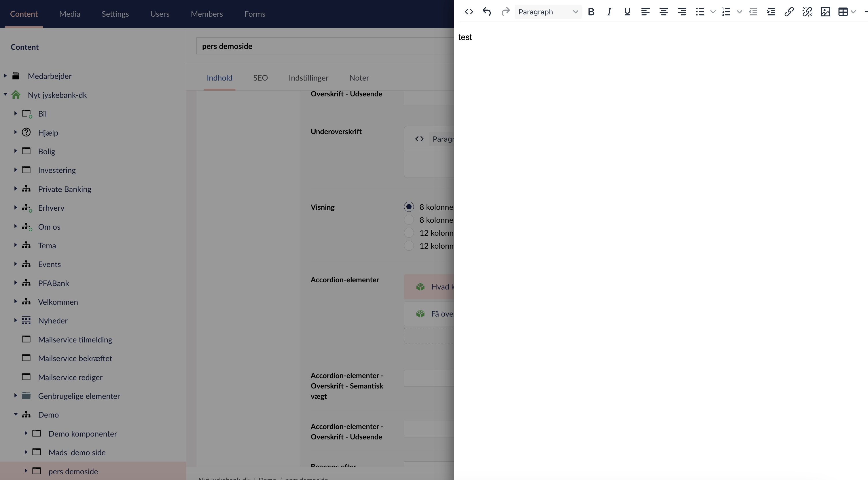Viewport: 868px width, 480px height.
Task: Switch to SEO tab
Action: pyautogui.click(x=260, y=78)
